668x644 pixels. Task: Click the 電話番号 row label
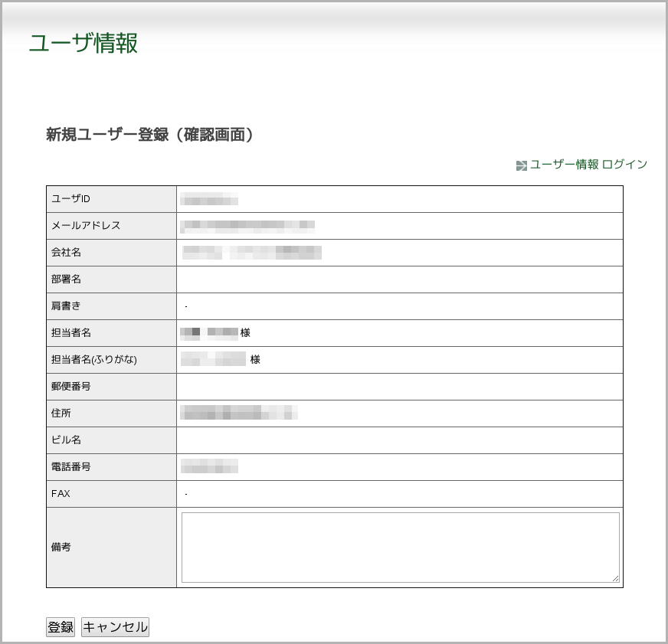pyautogui.click(x=71, y=467)
